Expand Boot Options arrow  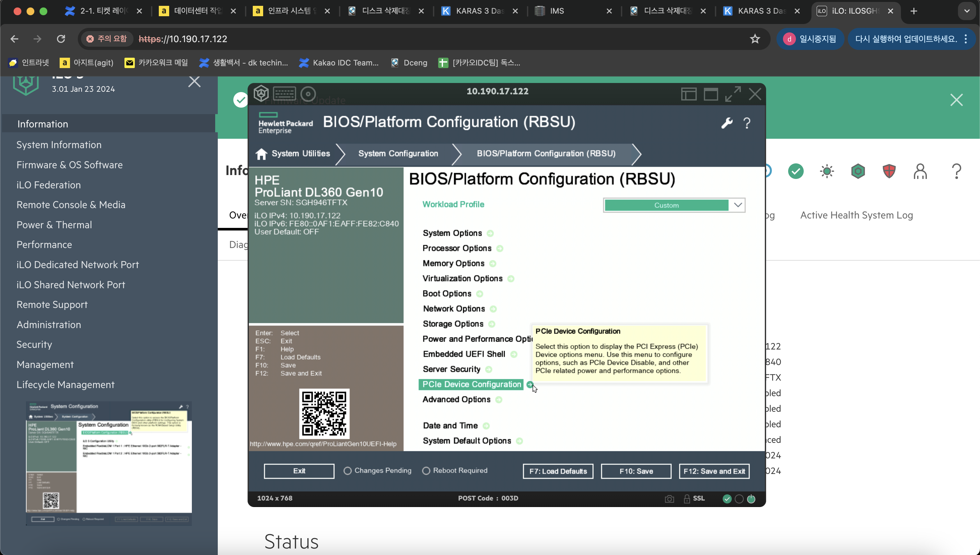click(480, 294)
